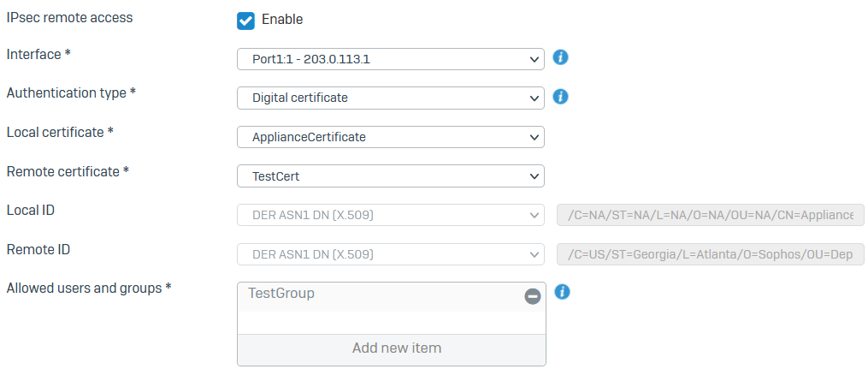Open the Interface dropdown showing Port1:1
This screenshot has width=868, height=369.
point(390,59)
